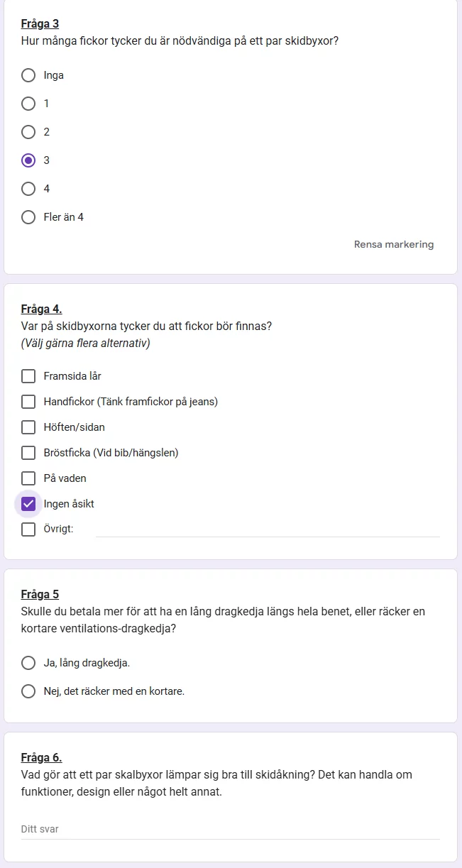Enable the 'Höften/sidan' checkbox
Viewport: 462px width, 868px height.
pyautogui.click(x=28, y=427)
